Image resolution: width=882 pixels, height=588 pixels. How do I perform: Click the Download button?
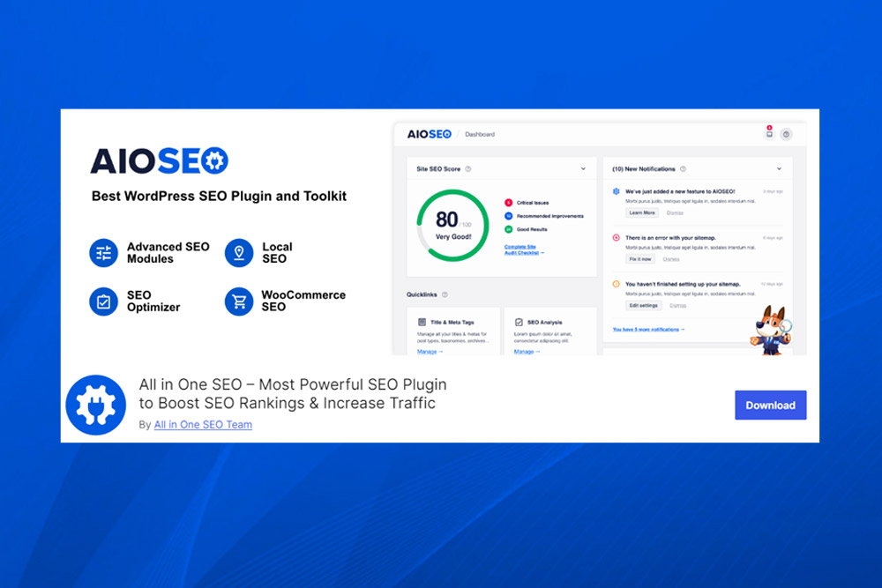click(x=770, y=405)
